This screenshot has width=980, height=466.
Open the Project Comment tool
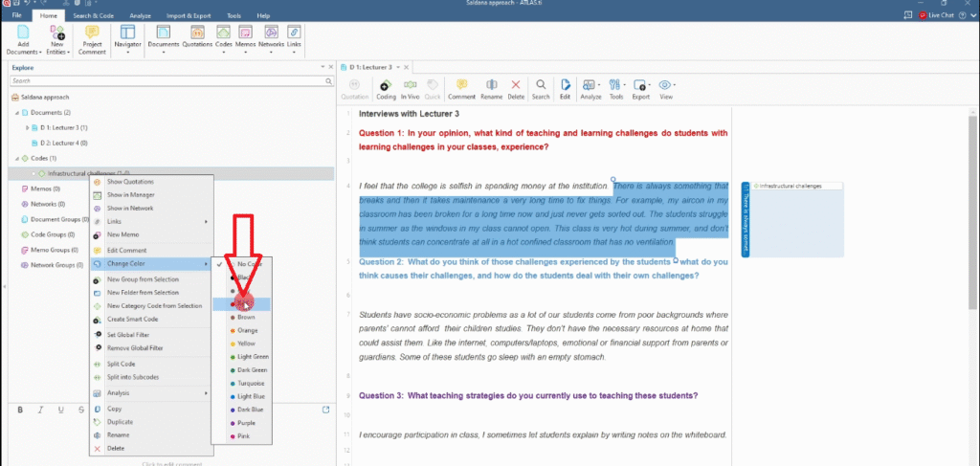tap(93, 38)
